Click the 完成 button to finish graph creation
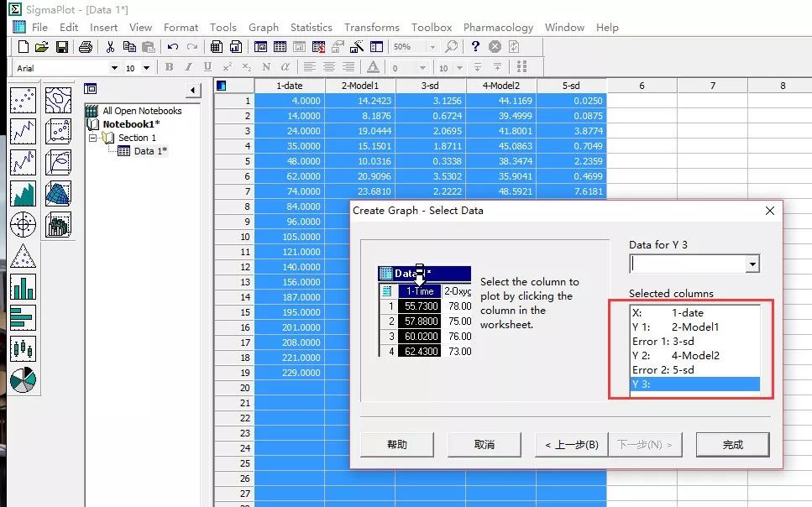Image resolution: width=812 pixels, height=507 pixels. (732, 445)
